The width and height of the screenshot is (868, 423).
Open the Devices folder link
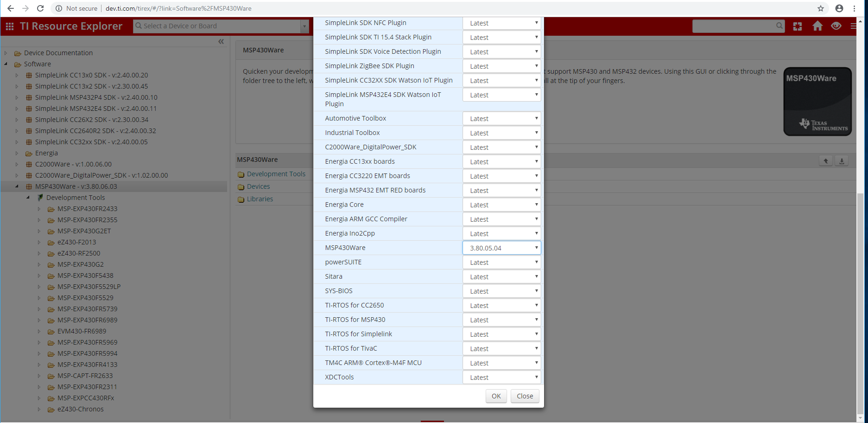pyautogui.click(x=259, y=186)
